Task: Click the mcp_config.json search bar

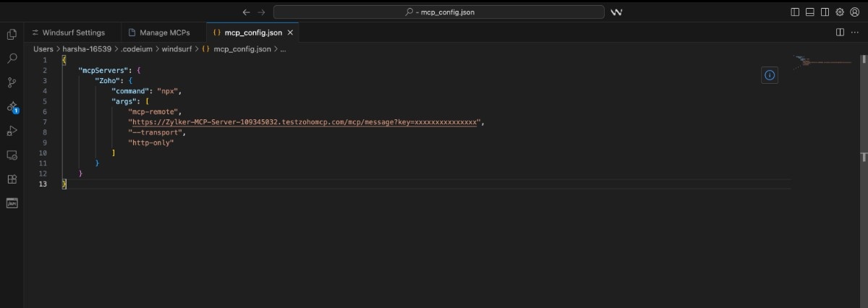Action: coord(438,12)
